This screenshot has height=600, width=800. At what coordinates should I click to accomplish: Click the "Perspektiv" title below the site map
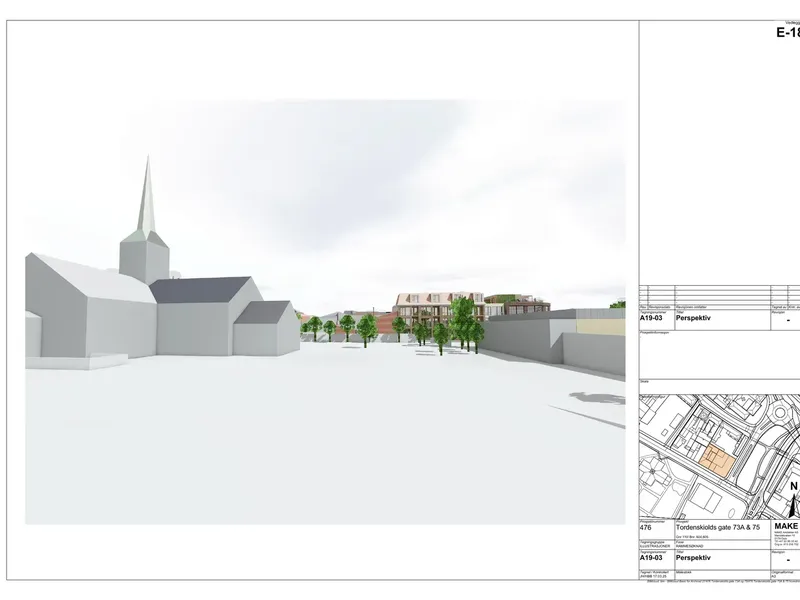point(693,558)
